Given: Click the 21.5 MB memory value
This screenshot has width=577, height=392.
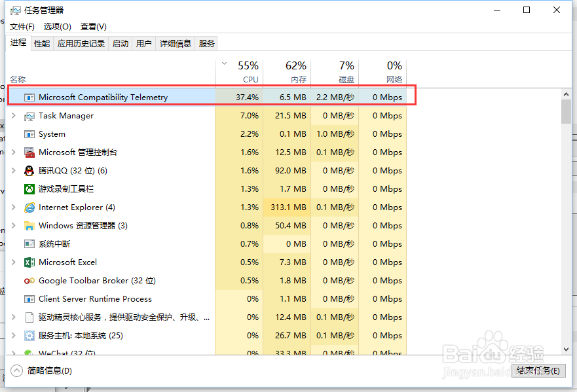Looking at the screenshot, I should 291,116.
